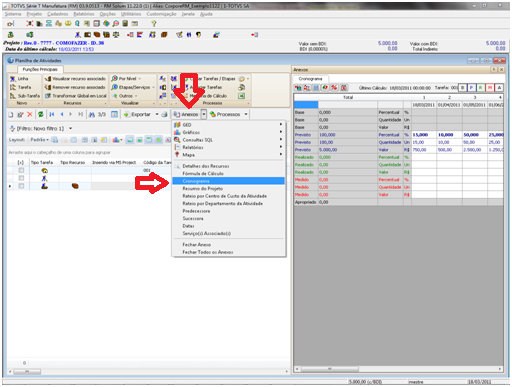Click the brown resource icon in third row
Screen dimensions: 512x387
pos(75,186)
